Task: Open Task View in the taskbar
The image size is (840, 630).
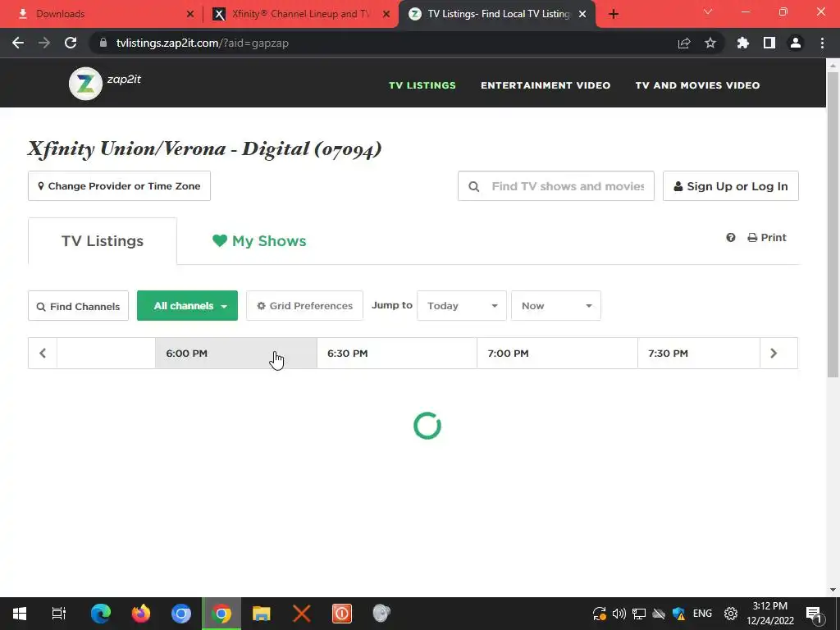Action: pos(58,614)
